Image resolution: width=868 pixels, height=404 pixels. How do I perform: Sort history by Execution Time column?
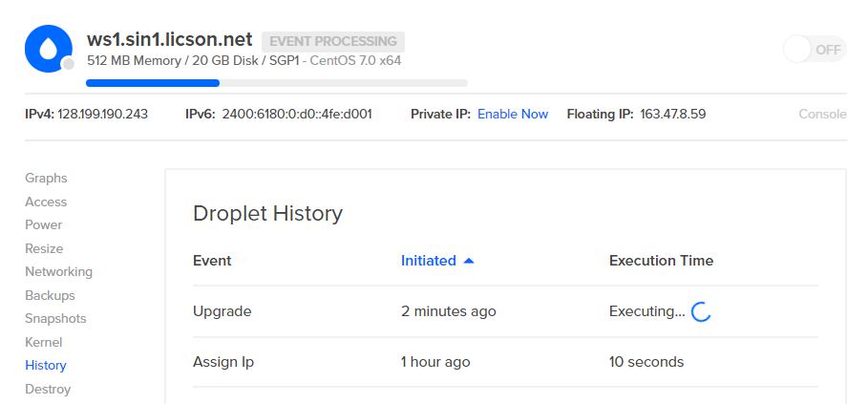(661, 261)
